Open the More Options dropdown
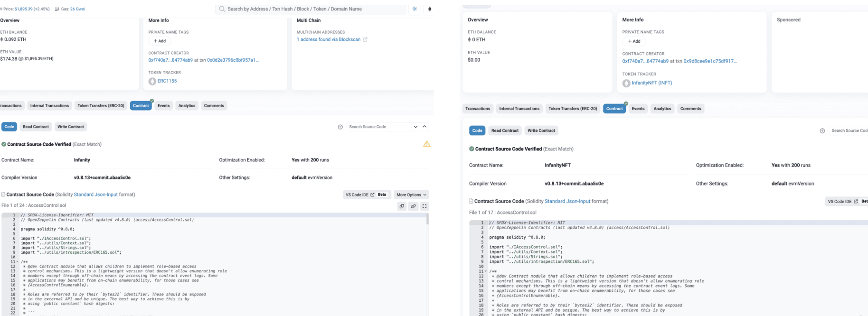 (411, 195)
